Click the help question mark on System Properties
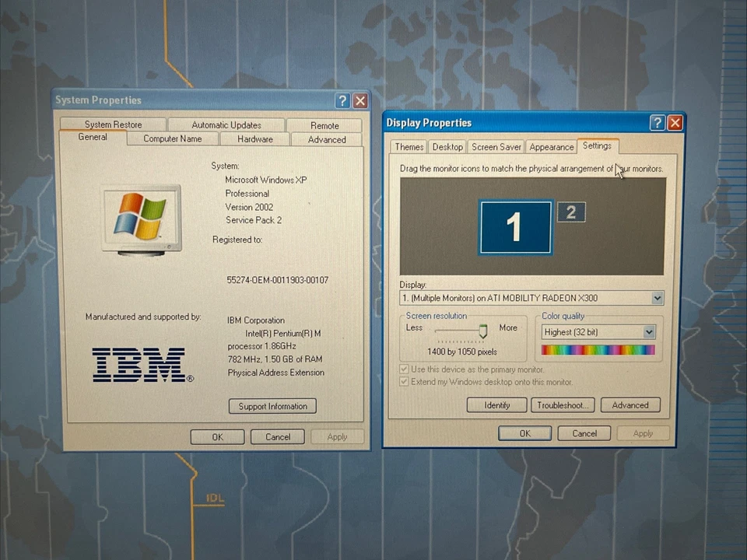The image size is (747, 560). tap(342, 100)
